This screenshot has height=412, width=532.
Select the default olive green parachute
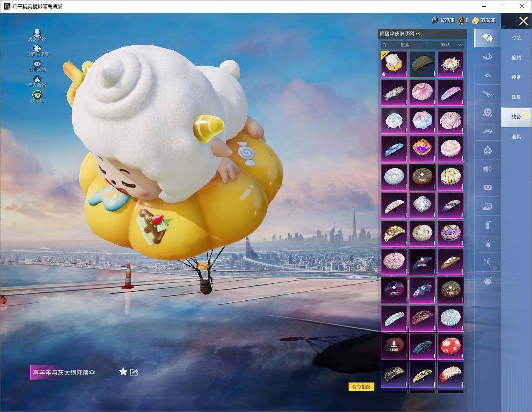[x=422, y=64]
